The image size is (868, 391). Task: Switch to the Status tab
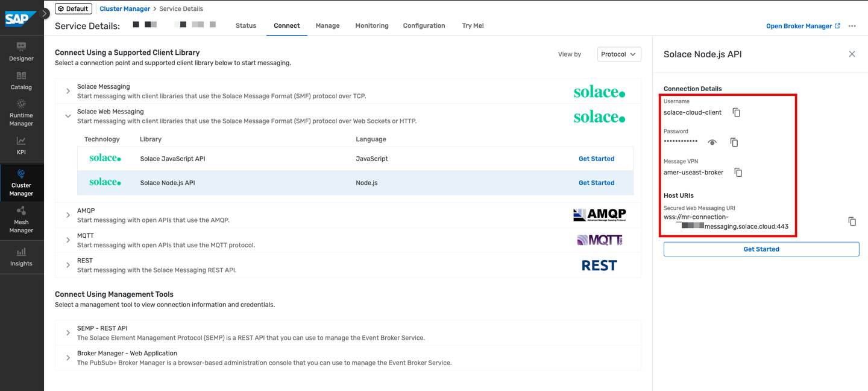(246, 26)
